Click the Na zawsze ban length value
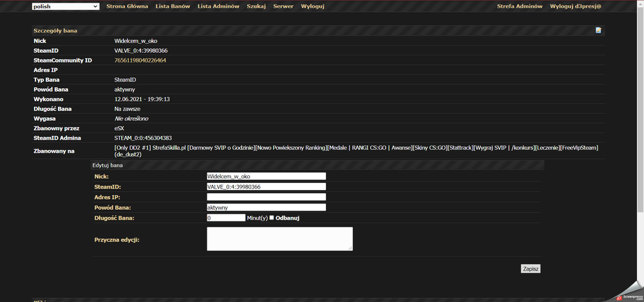The image size is (644, 302). 128,109
